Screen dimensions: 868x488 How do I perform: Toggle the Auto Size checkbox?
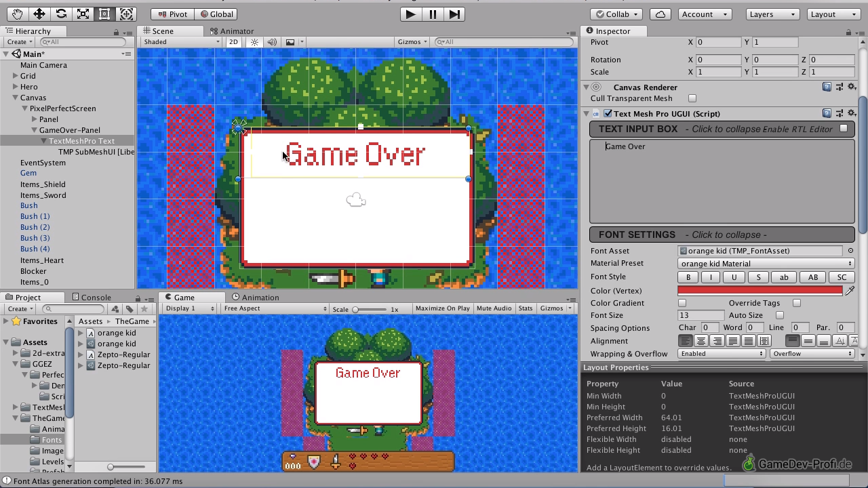[x=780, y=315]
